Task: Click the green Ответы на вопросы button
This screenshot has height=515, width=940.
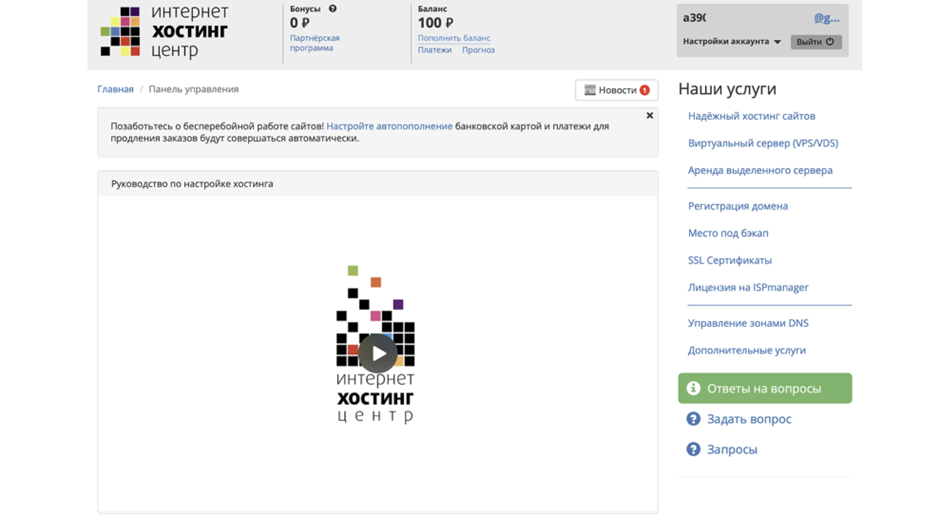Action: (x=765, y=388)
